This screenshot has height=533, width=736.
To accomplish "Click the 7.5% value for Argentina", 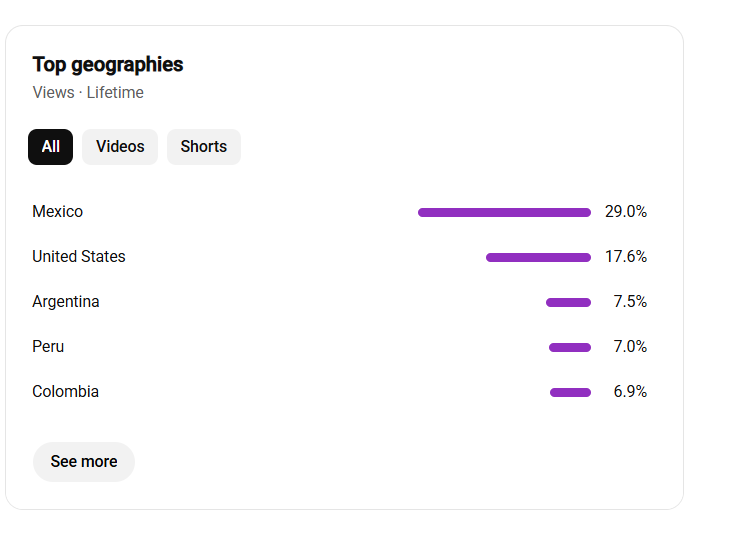I will coord(630,302).
